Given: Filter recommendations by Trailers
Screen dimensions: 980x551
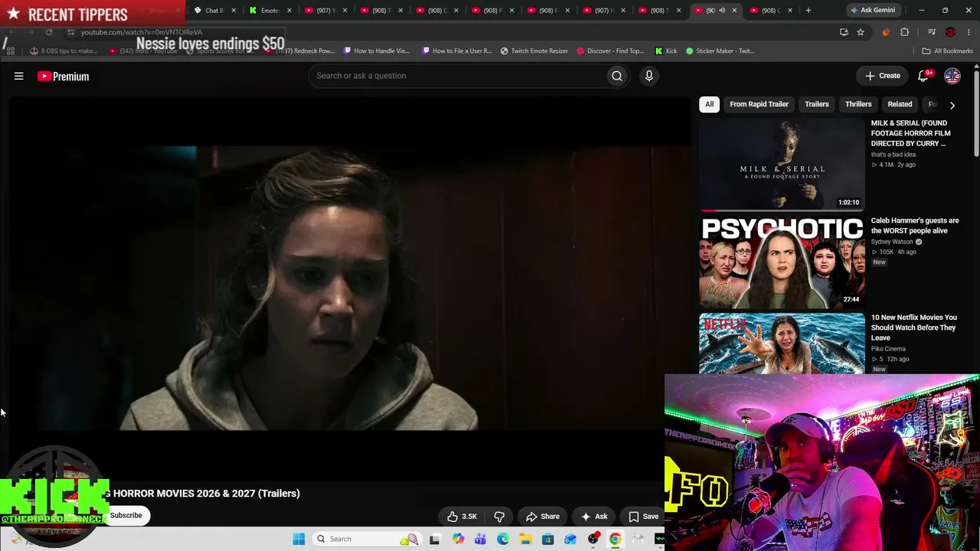Looking at the screenshot, I should (x=817, y=104).
